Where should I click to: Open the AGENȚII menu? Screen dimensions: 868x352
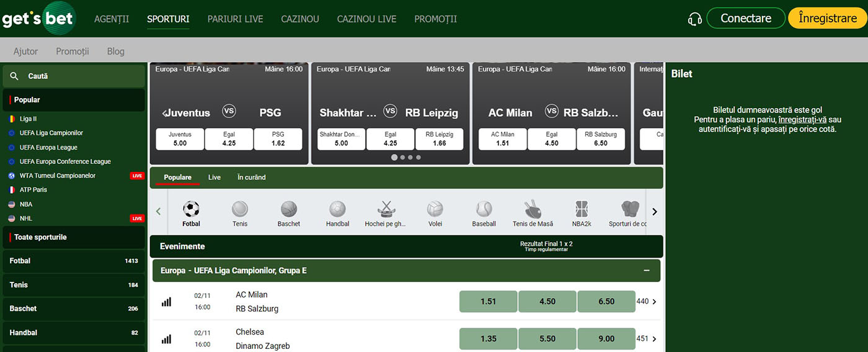112,19
